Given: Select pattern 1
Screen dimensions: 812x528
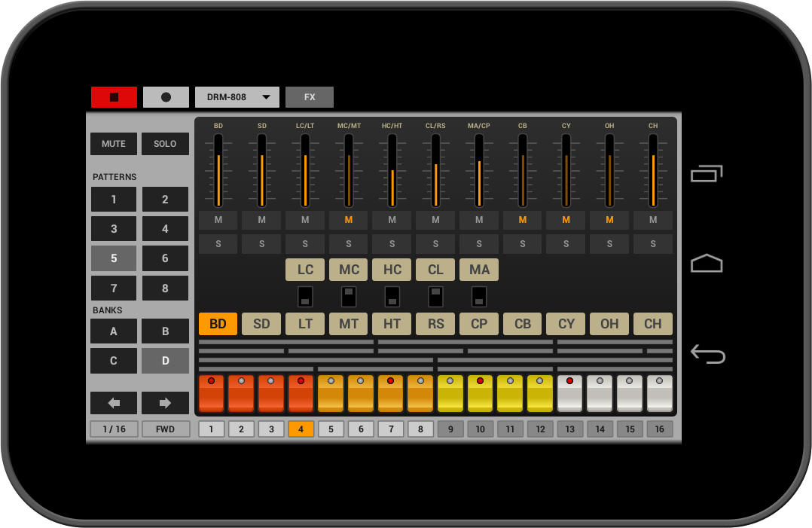Looking at the screenshot, I should coord(114,200).
